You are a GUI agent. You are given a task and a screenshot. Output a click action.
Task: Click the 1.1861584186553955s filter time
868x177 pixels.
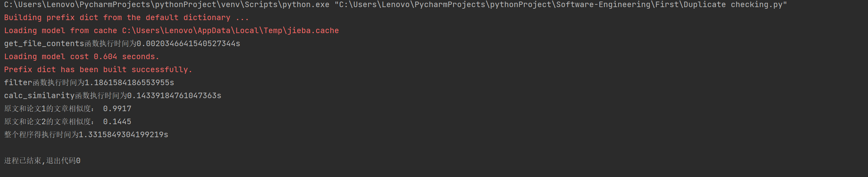point(129,83)
